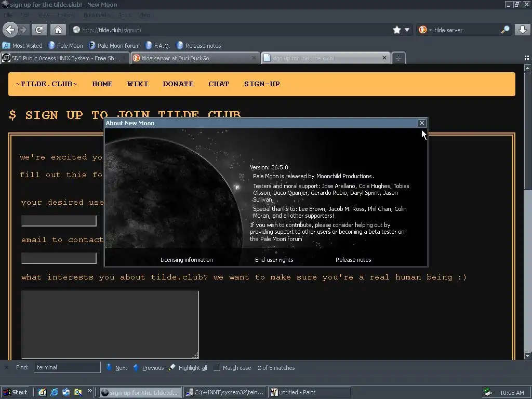Close the About New Moon dialog
This screenshot has width=532, height=399.
421,123
